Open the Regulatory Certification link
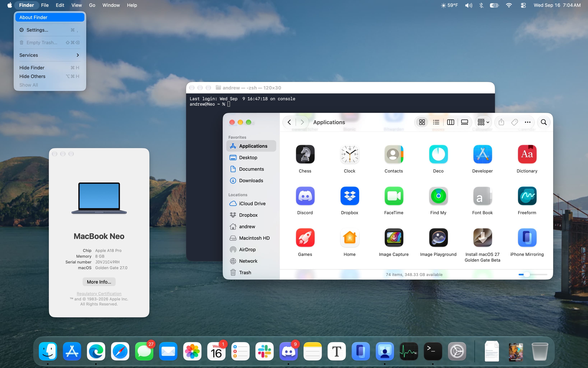The width and height of the screenshot is (588, 368). click(x=99, y=294)
